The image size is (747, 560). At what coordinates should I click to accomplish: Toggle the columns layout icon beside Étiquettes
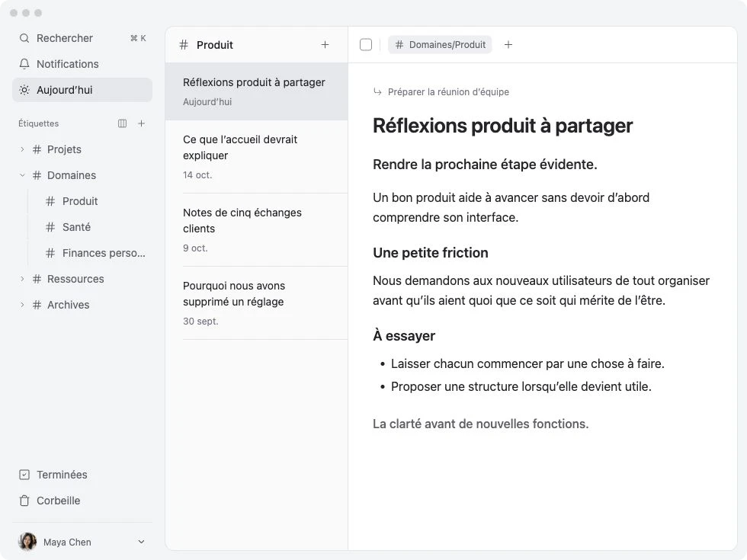(123, 123)
